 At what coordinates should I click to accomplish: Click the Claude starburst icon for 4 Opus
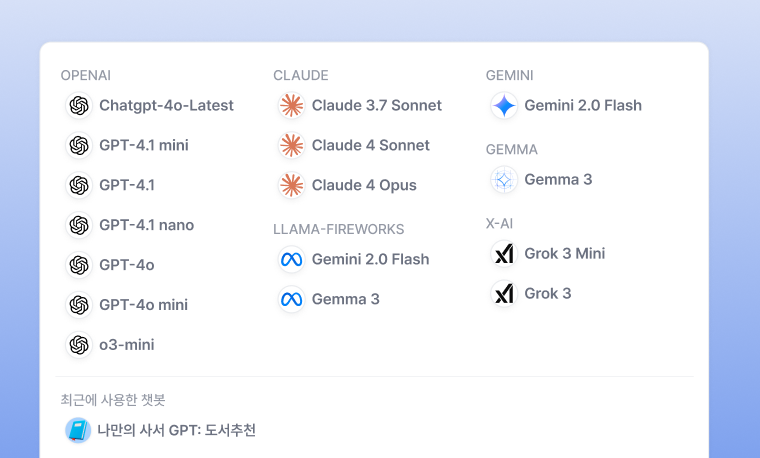click(x=291, y=185)
